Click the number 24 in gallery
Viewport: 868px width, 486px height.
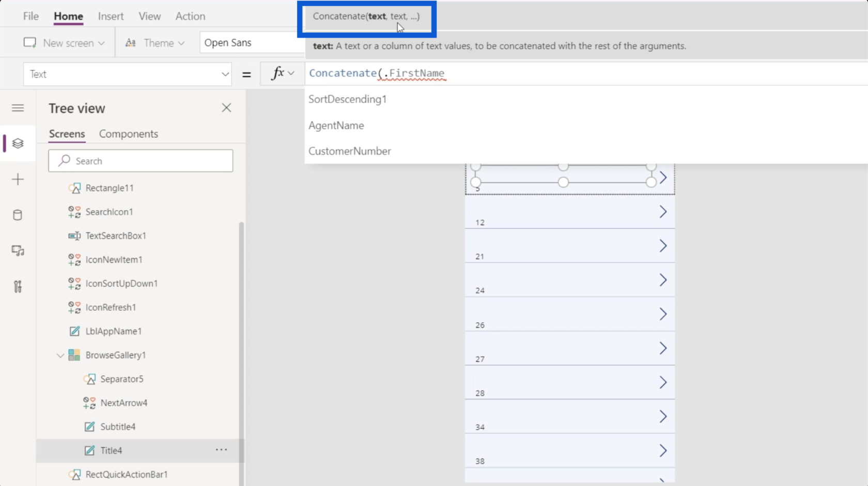pyautogui.click(x=480, y=290)
